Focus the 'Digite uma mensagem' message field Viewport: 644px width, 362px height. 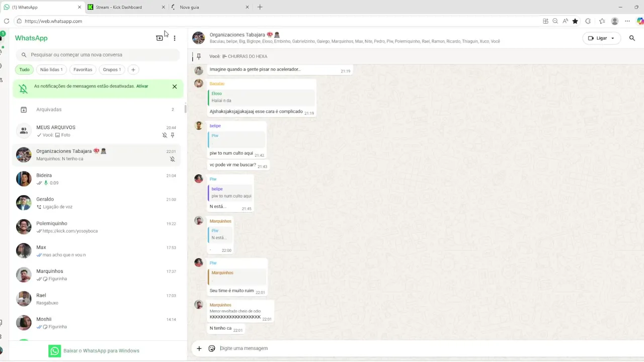coord(428,348)
